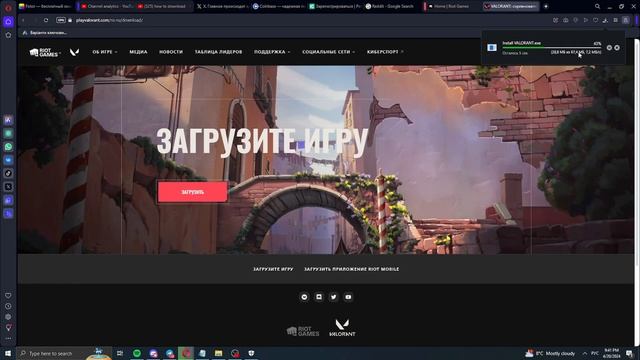Open the downloads icon in browser toolbar
The image size is (640, 360).
(605, 20)
